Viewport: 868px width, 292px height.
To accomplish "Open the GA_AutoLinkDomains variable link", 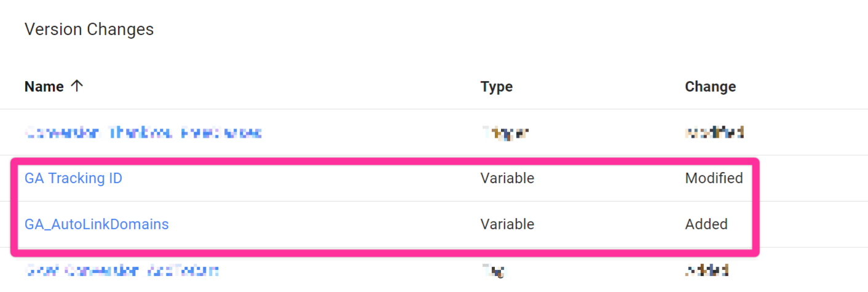I will tap(97, 224).
